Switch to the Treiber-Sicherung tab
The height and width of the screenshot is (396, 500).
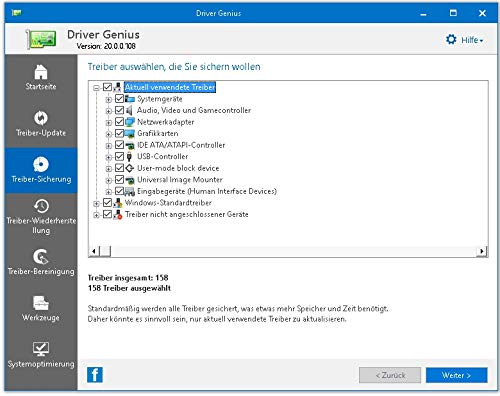pos(41,171)
